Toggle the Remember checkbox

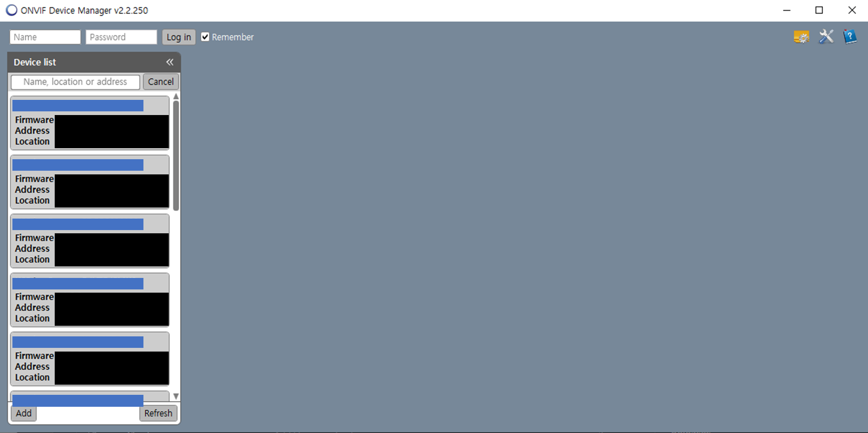coord(205,37)
